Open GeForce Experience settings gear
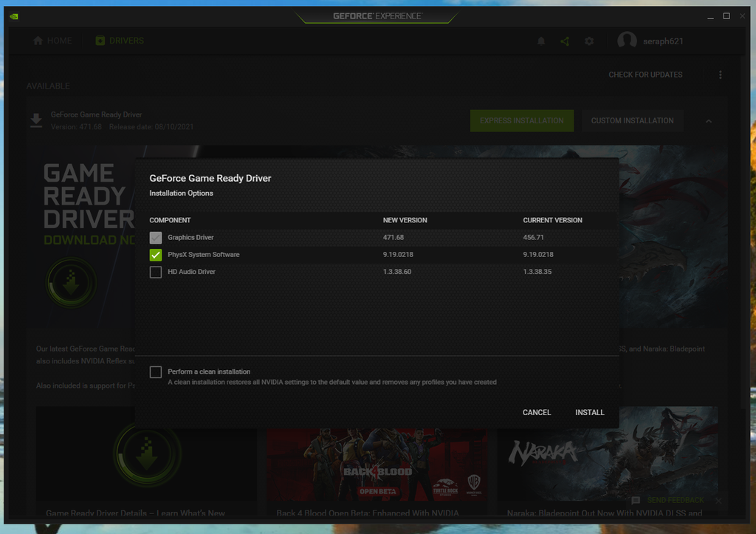 point(589,41)
